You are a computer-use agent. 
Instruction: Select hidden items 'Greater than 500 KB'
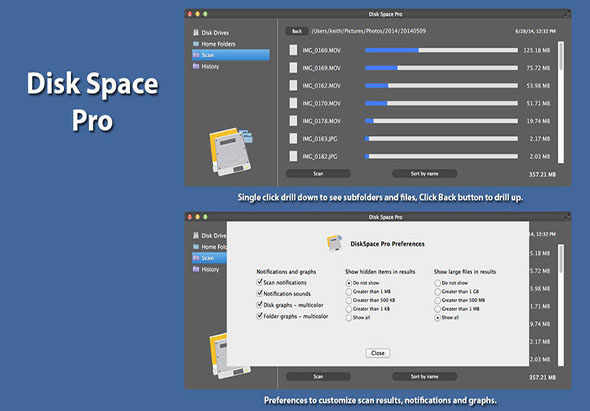pyautogui.click(x=348, y=300)
